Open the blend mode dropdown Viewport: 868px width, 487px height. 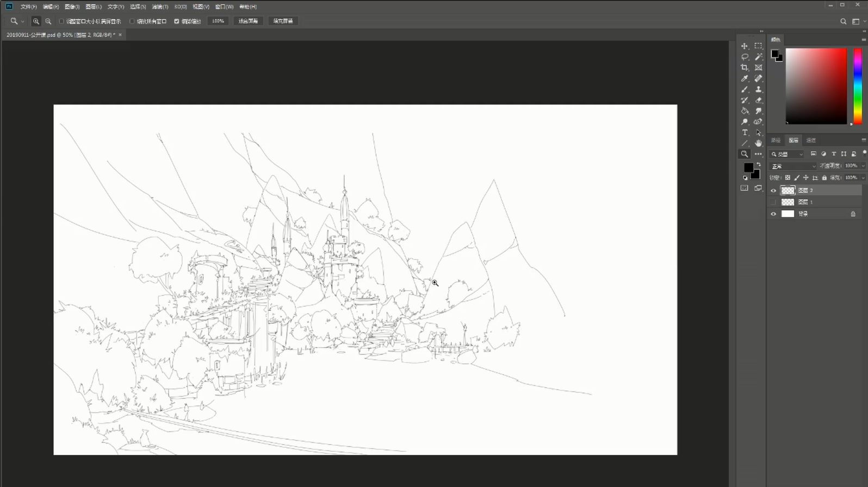793,166
